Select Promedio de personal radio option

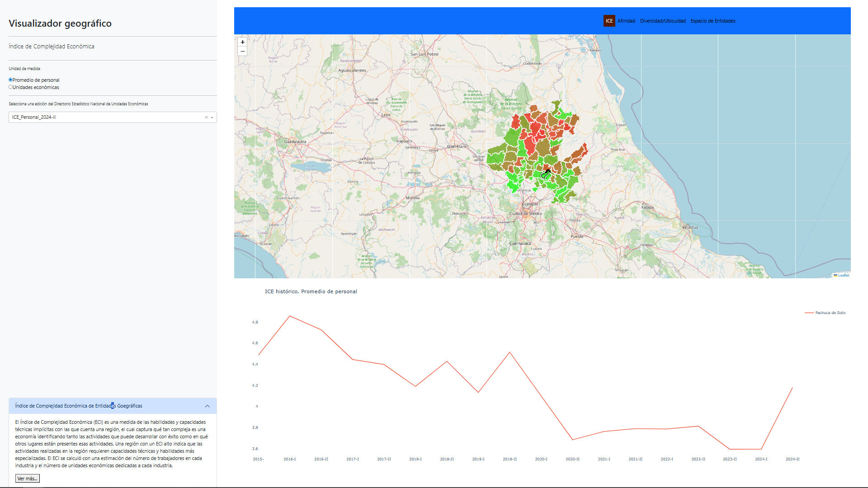(10, 80)
